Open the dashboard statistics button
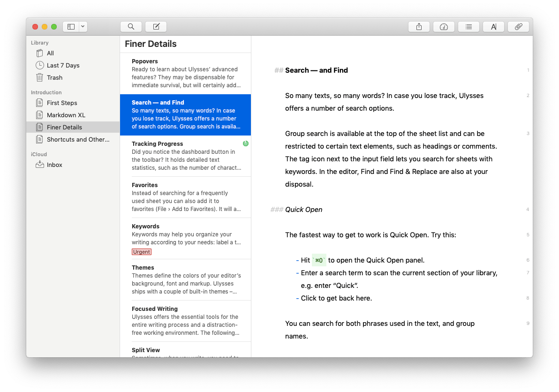This screenshot has height=392, width=559. point(444,27)
